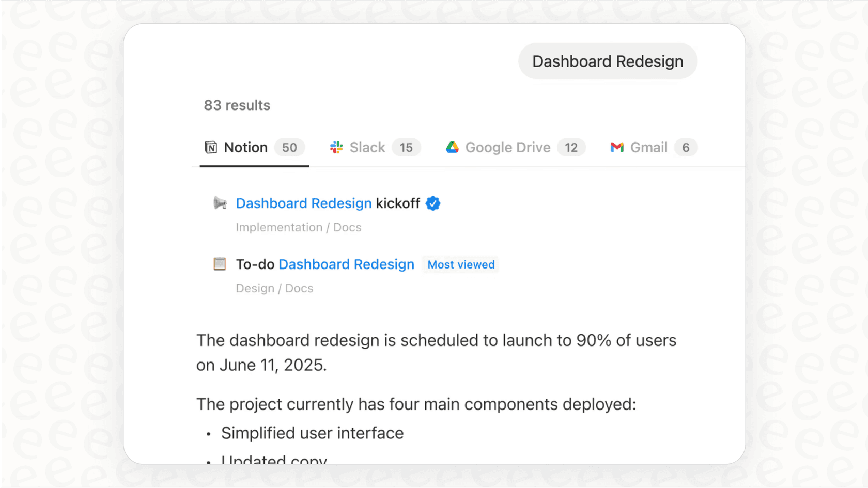This screenshot has height=488, width=868.
Task: Click the Design / Docs breadcrumb
Action: point(274,288)
